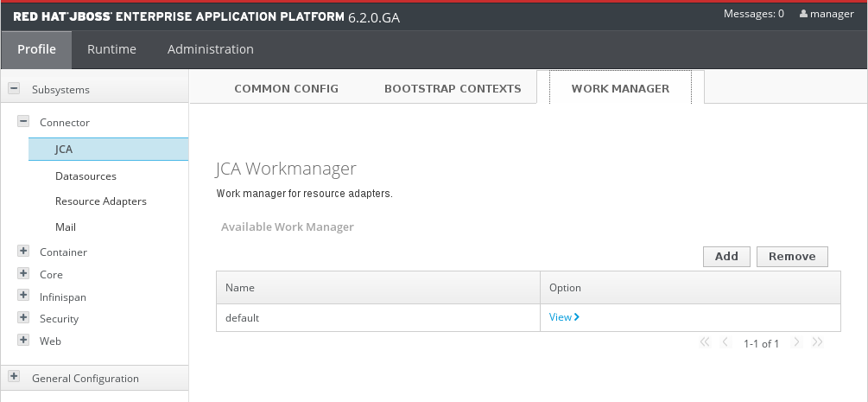868x402 pixels.
Task: Go to next page of results
Action: [x=796, y=343]
